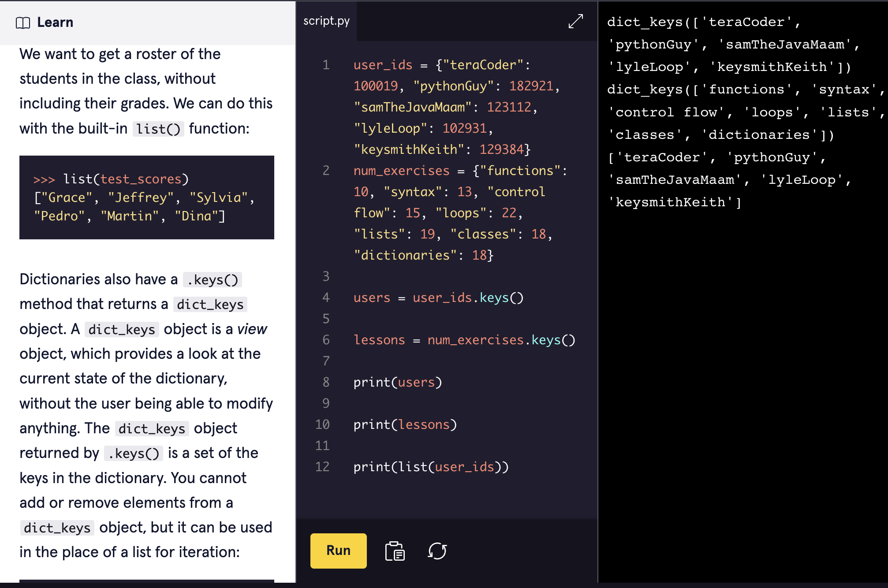
Task: Click line number 12 in gutter
Action: click(322, 467)
